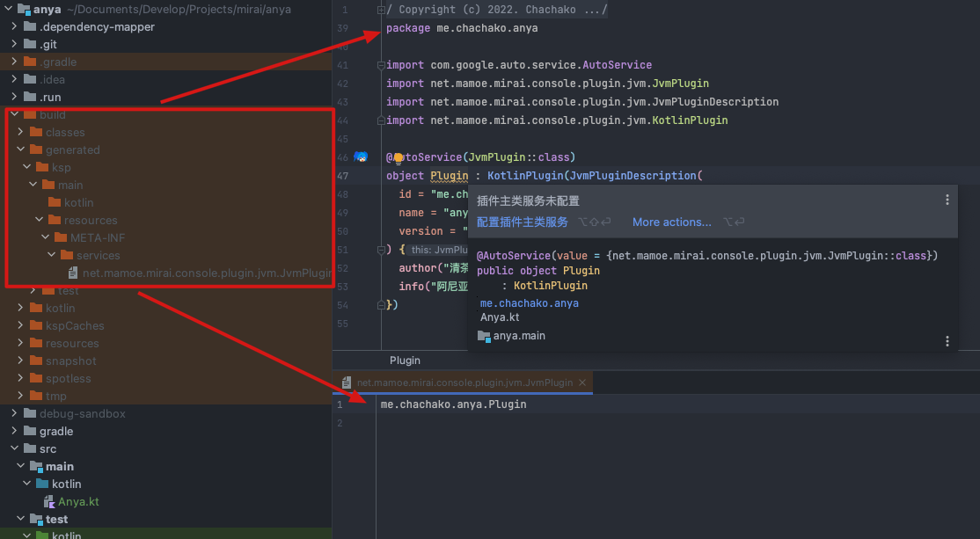
Task: Click the file icon on the JvmPlugin editor tab
Action: [x=345, y=382]
